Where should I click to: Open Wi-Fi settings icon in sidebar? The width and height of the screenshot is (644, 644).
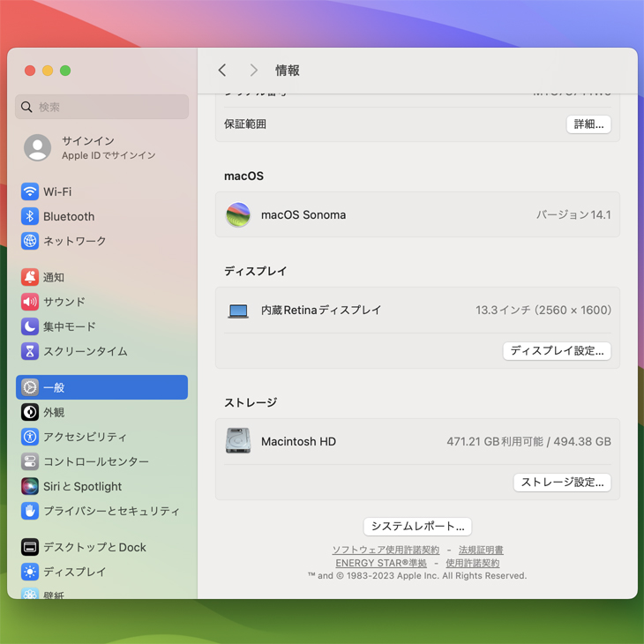point(30,191)
